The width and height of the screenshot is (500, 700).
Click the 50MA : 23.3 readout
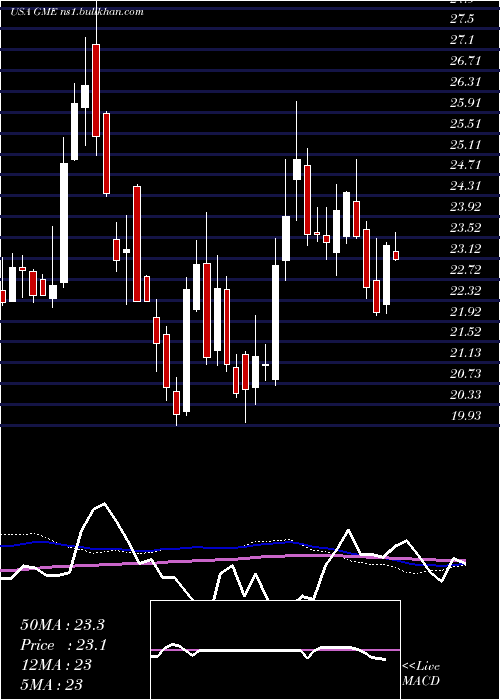click(x=62, y=625)
